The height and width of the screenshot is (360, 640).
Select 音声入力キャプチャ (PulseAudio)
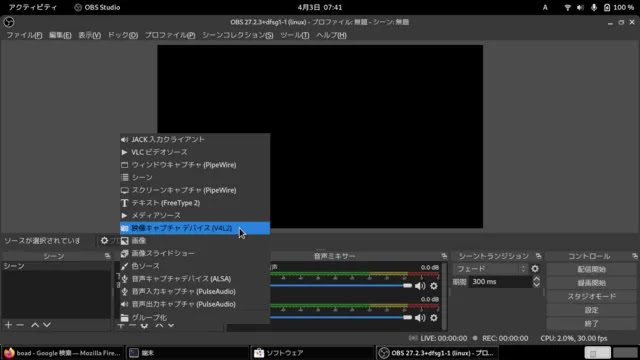pyautogui.click(x=195, y=291)
